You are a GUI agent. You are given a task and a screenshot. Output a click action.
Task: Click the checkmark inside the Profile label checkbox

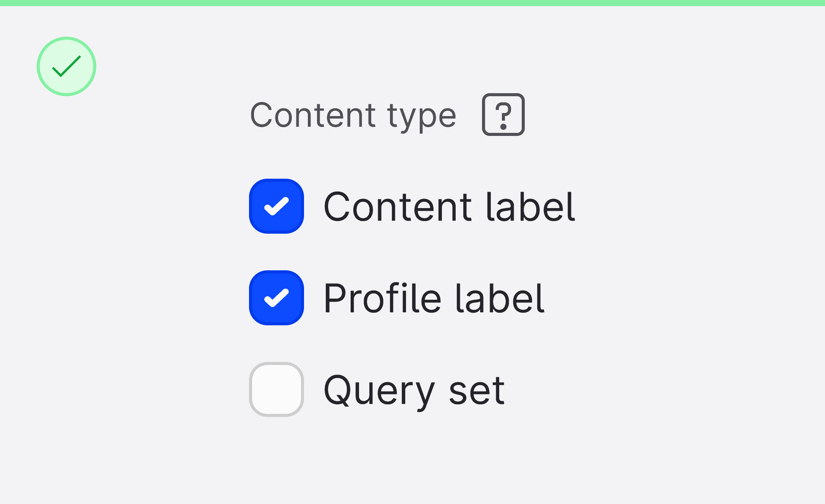click(x=276, y=298)
